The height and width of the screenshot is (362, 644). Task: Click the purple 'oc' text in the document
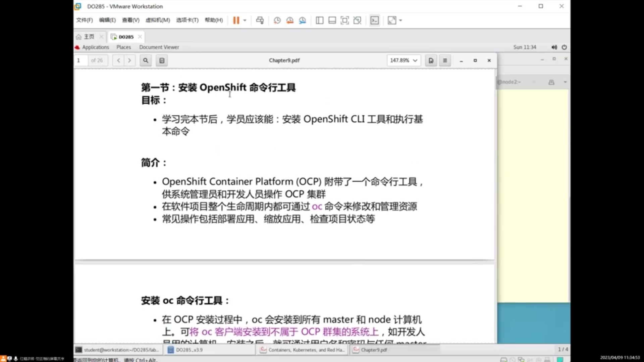click(x=317, y=206)
